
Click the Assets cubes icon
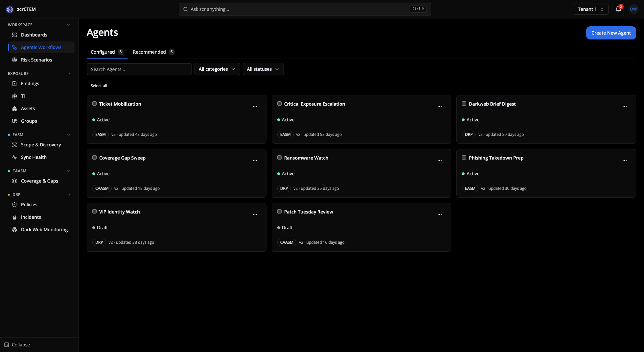click(x=14, y=109)
